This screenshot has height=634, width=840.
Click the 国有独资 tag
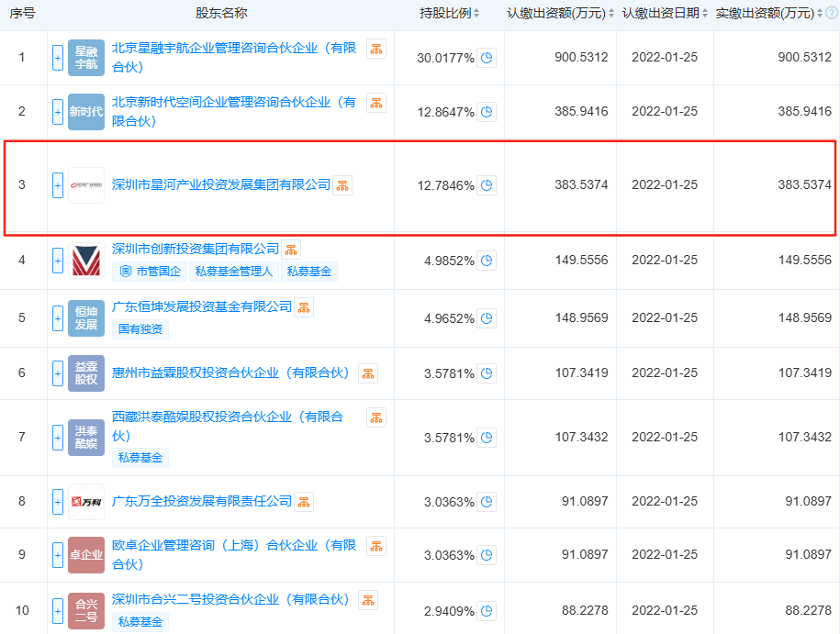coord(140,329)
